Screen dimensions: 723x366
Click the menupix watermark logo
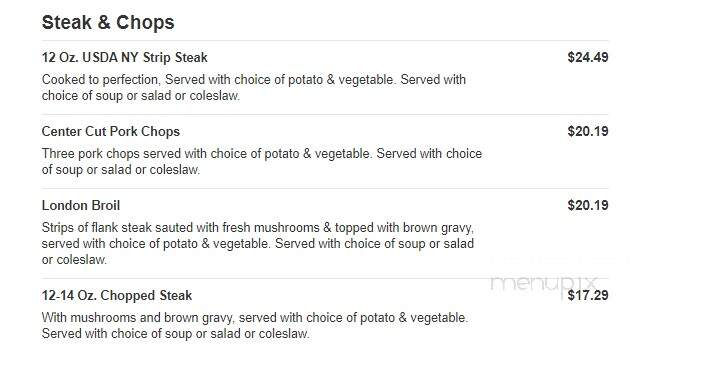tap(544, 283)
